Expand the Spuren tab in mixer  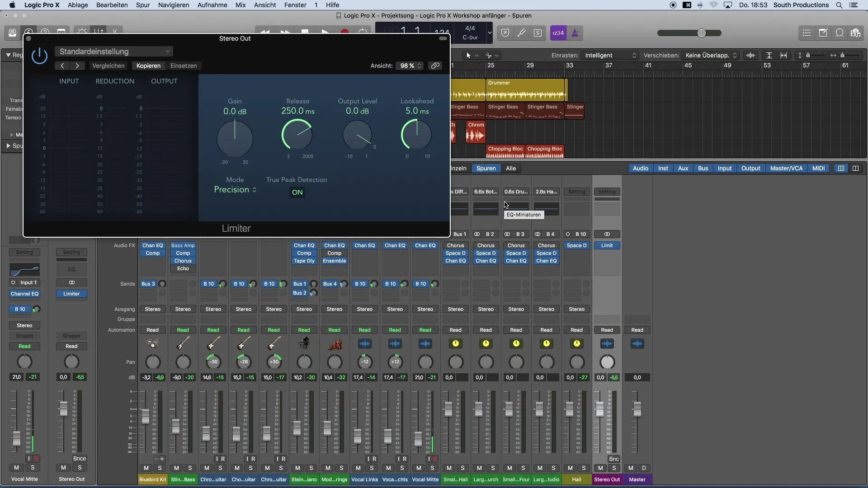coord(485,168)
